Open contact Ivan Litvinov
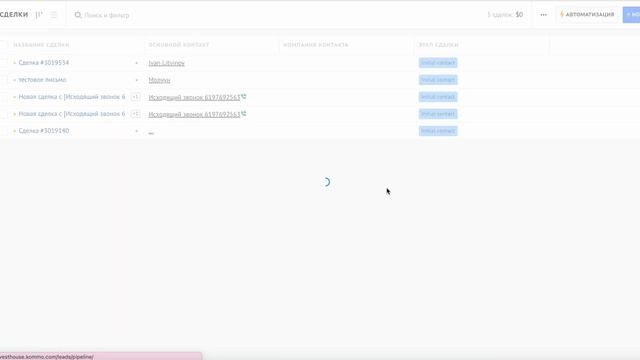Screen dimensions: 640x360 point(167,63)
